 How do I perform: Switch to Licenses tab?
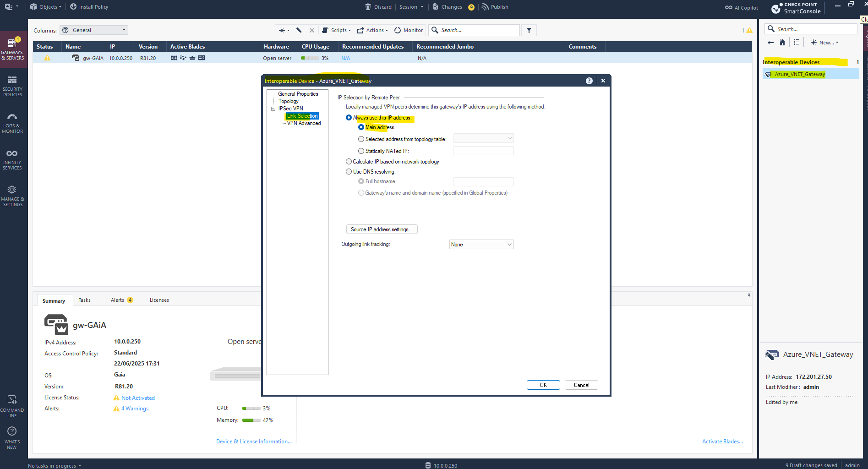(159, 300)
